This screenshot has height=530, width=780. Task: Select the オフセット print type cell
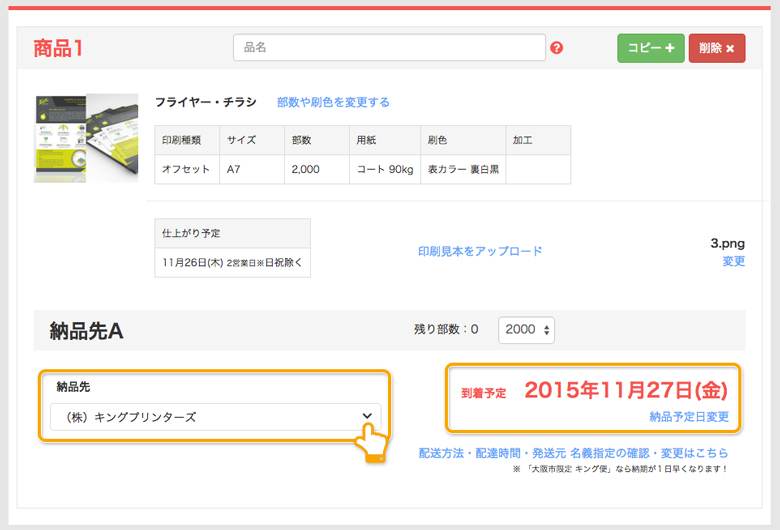[186, 169]
